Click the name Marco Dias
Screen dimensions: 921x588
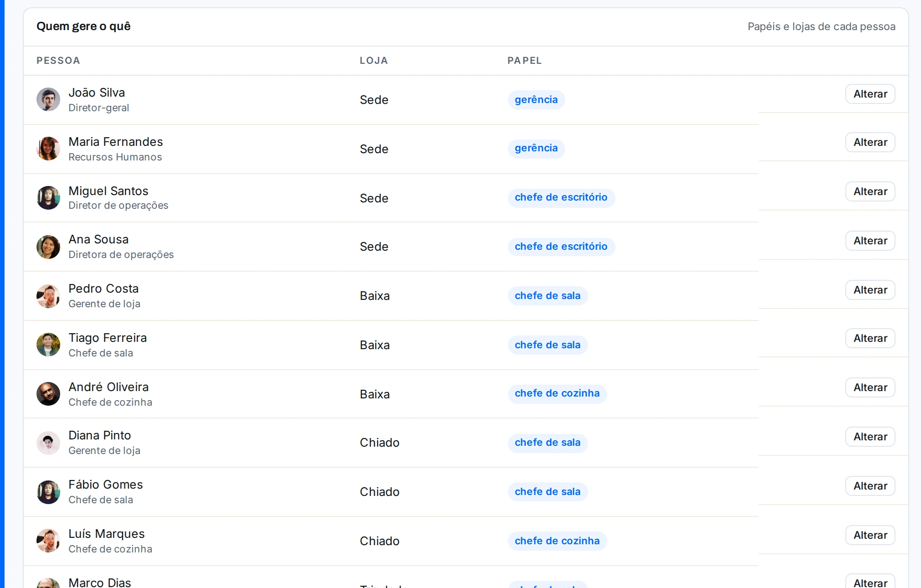point(100,582)
